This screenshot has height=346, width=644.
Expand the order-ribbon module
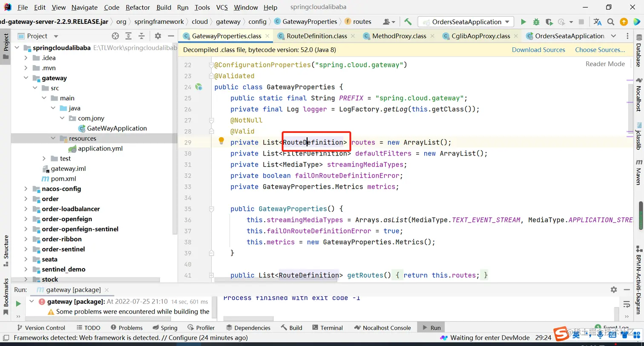tap(26, 239)
